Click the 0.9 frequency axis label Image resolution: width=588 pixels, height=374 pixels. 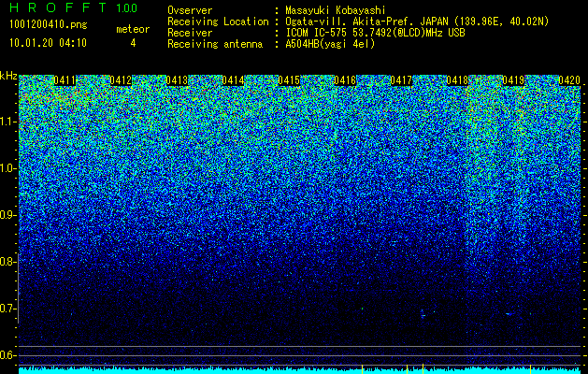click(7, 215)
